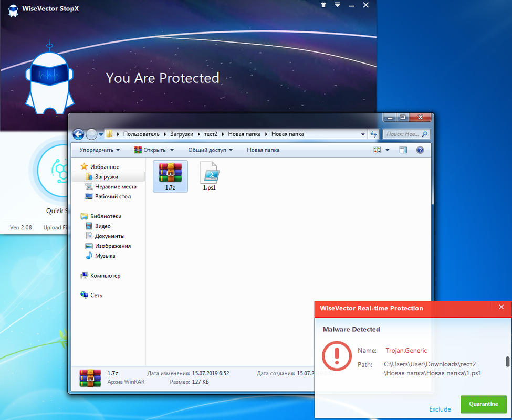Expand address bar history dropdown arrow
This screenshot has width=512, height=420.
[x=363, y=134]
